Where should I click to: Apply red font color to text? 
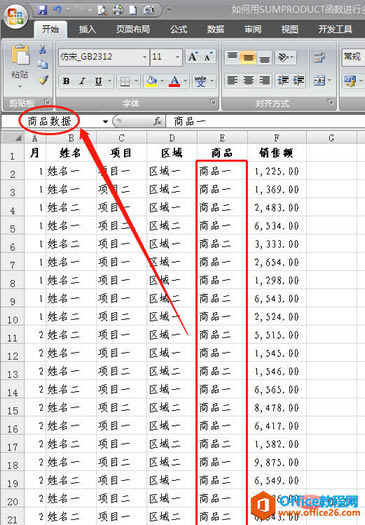click(x=174, y=81)
